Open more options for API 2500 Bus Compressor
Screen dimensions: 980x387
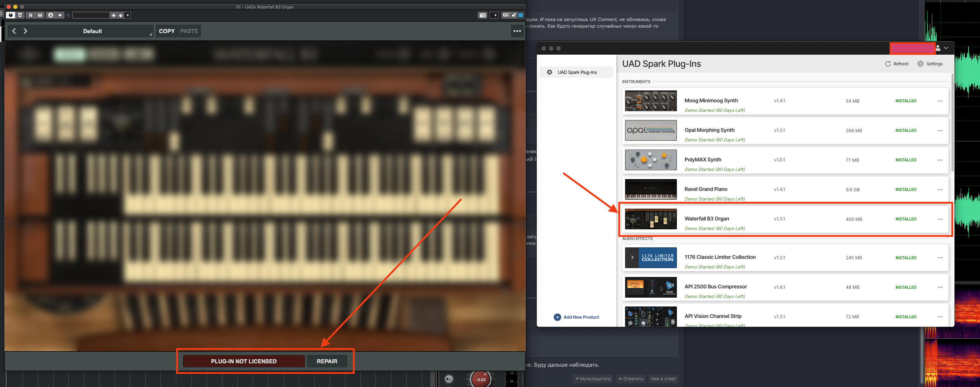coord(940,287)
